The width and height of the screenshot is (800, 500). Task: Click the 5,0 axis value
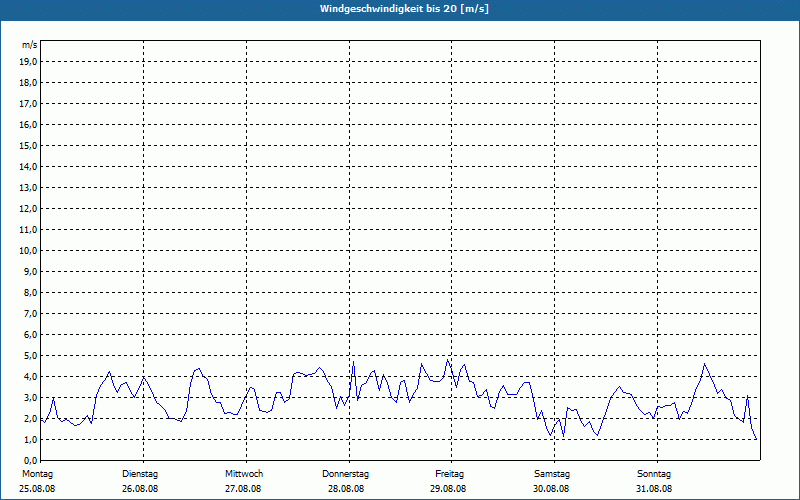pyautogui.click(x=30, y=356)
